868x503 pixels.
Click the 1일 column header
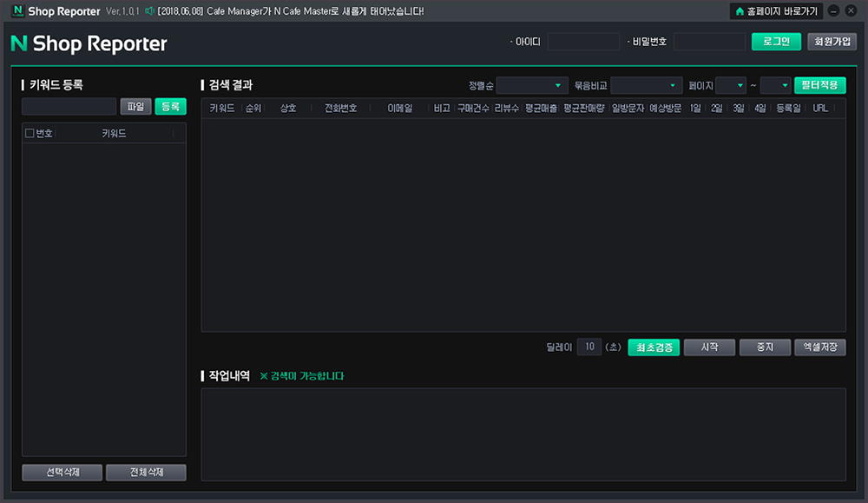tap(695, 108)
